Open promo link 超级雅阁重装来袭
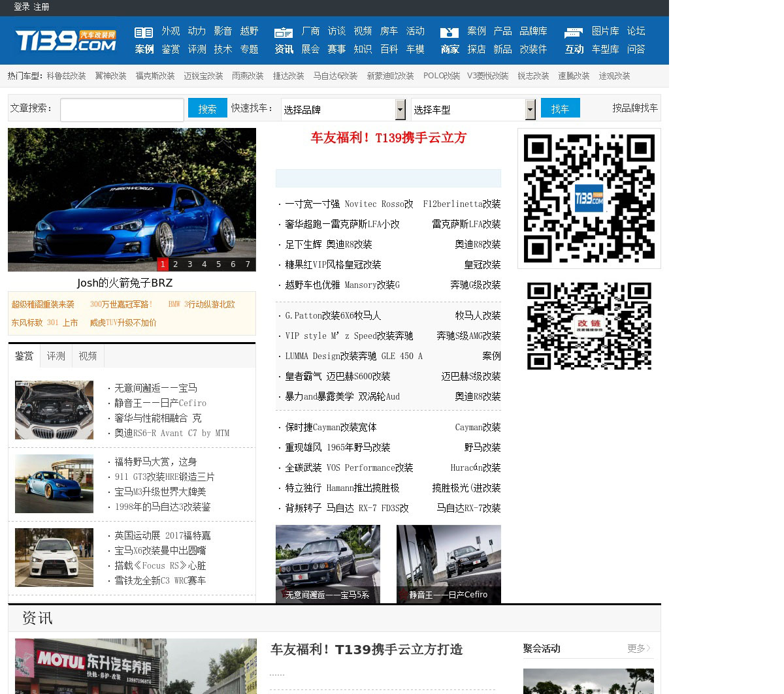The image size is (784, 694). [42, 304]
